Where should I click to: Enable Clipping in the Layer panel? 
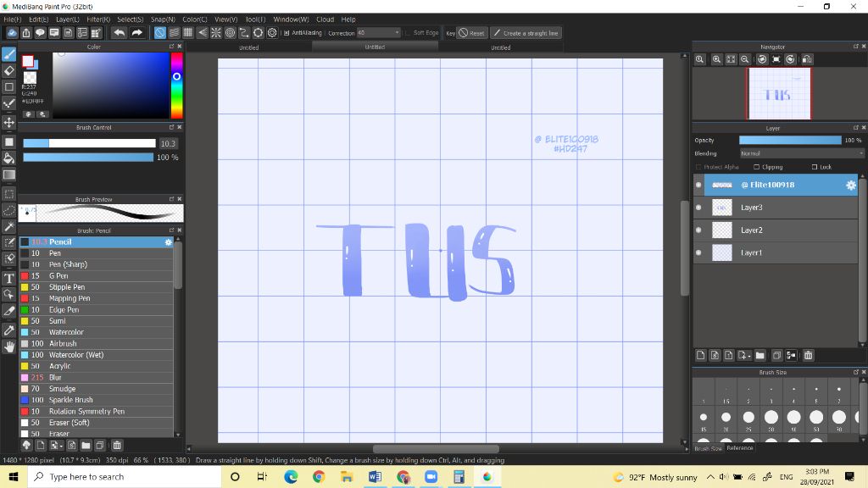point(756,167)
